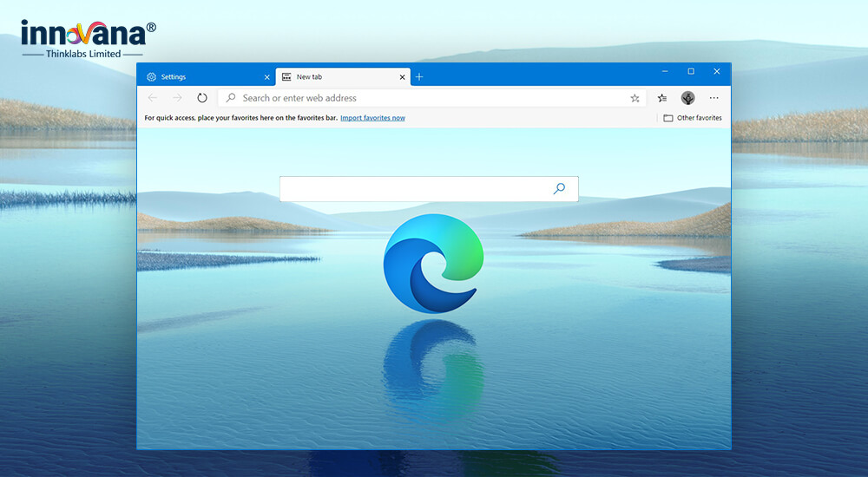
Task: Focus the Search or enter web address bar
Action: pos(431,98)
